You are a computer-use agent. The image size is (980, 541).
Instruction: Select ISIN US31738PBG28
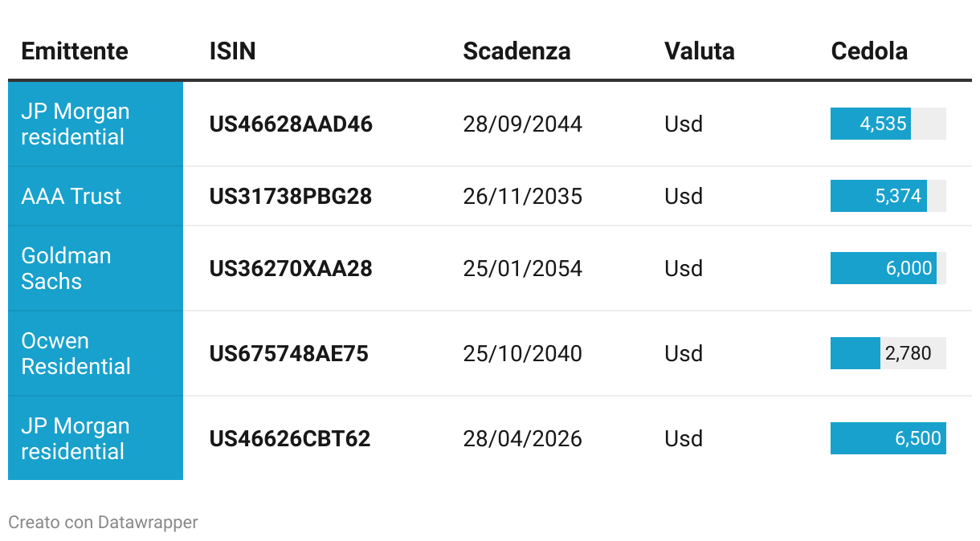coord(291,197)
